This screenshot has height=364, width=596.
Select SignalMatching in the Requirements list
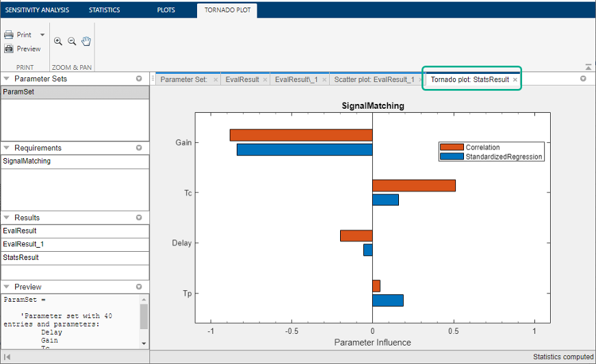pos(75,161)
